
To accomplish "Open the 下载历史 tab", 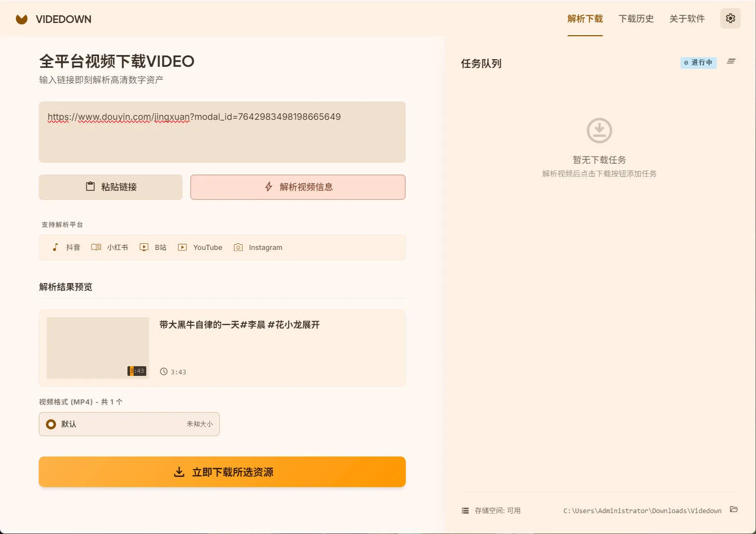I will tap(636, 19).
